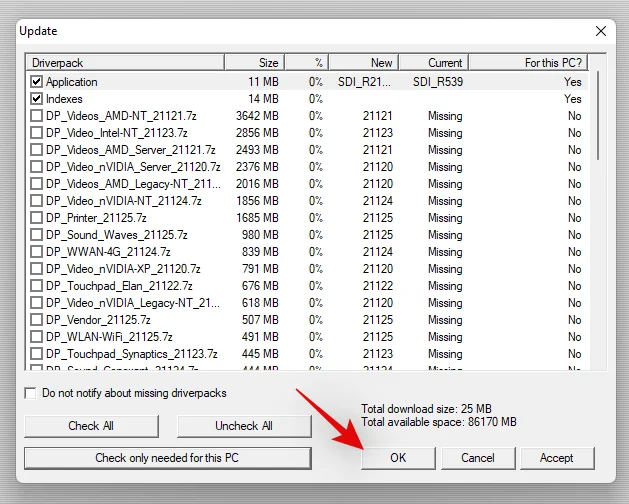Toggle Do not notify about missing driverpacks
The width and height of the screenshot is (629, 504).
pos(30,394)
